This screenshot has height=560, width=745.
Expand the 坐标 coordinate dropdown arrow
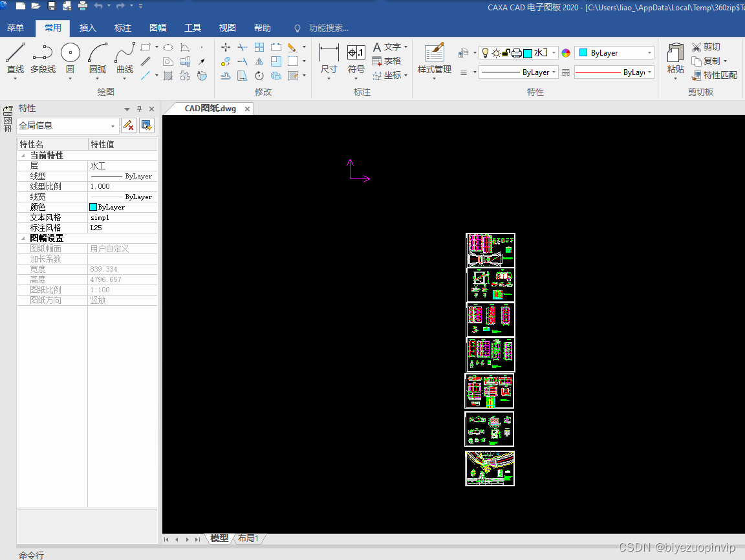click(x=405, y=76)
